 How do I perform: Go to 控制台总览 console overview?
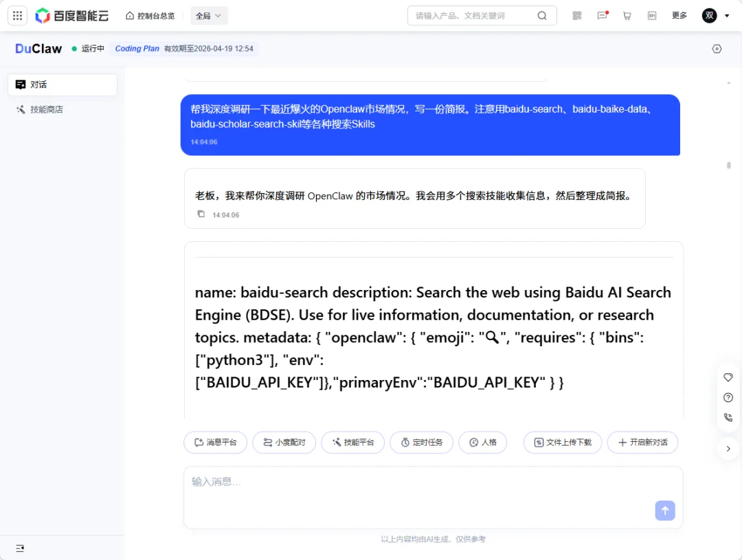click(150, 16)
